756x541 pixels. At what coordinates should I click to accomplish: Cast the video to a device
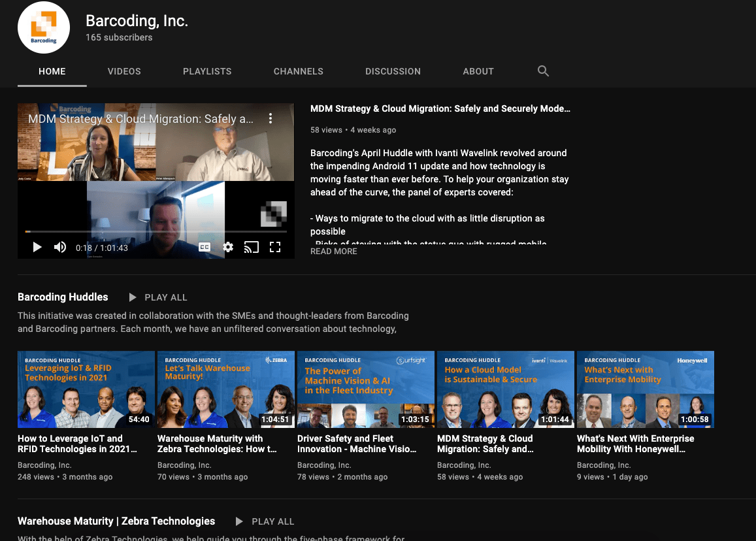point(251,248)
